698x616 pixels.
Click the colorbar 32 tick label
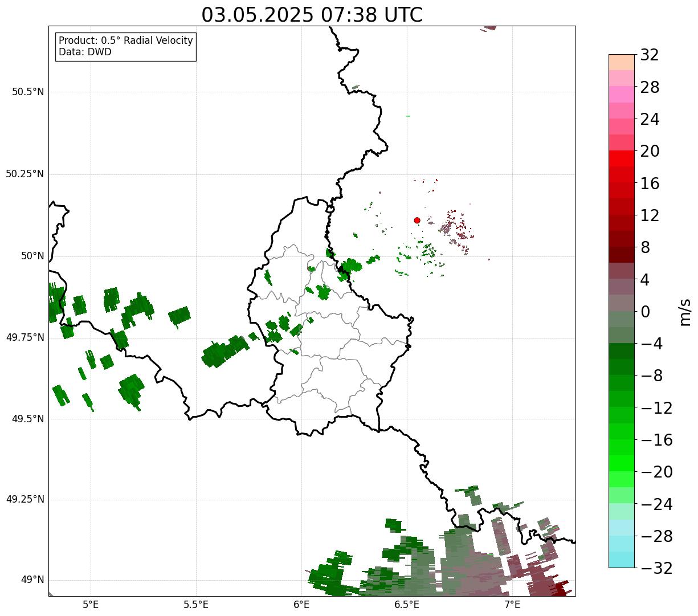(x=650, y=55)
